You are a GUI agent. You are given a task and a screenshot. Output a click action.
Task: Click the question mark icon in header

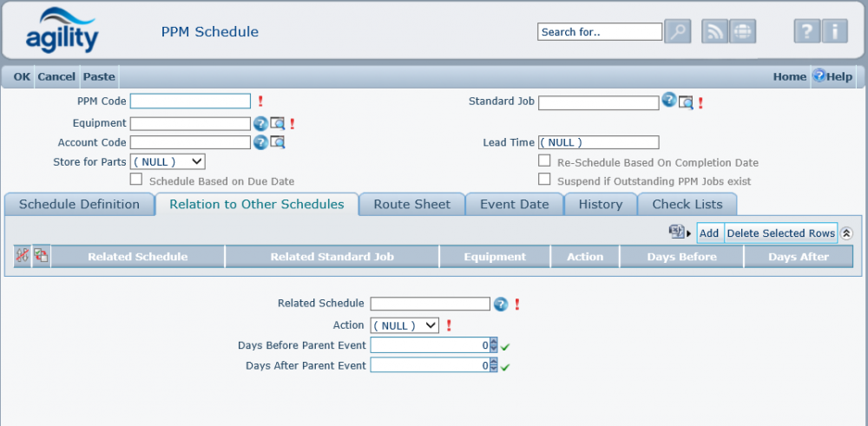(807, 31)
